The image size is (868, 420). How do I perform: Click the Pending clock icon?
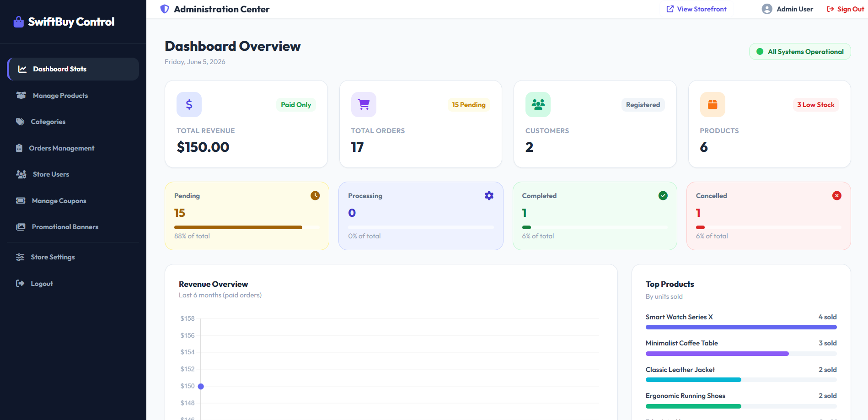(315, 196)
